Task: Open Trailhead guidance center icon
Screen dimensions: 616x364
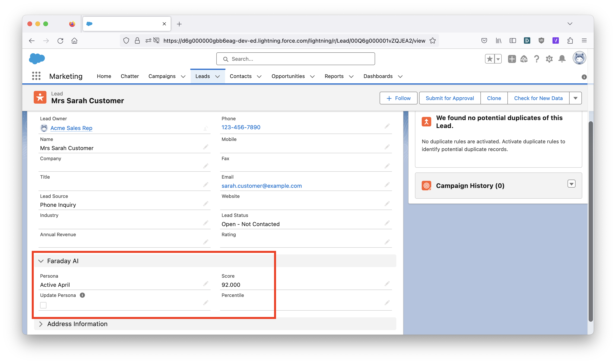Action: point(524,59)
